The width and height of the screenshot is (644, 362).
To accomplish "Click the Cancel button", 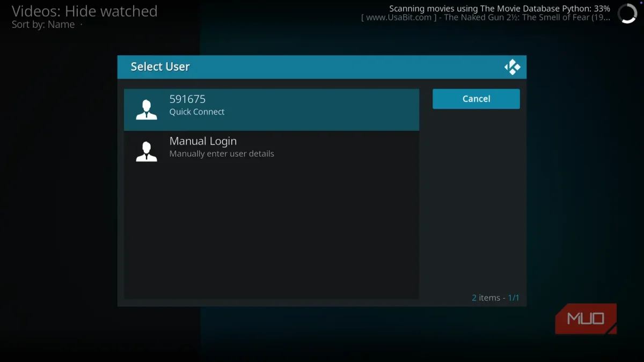I will tap(476, 99).
